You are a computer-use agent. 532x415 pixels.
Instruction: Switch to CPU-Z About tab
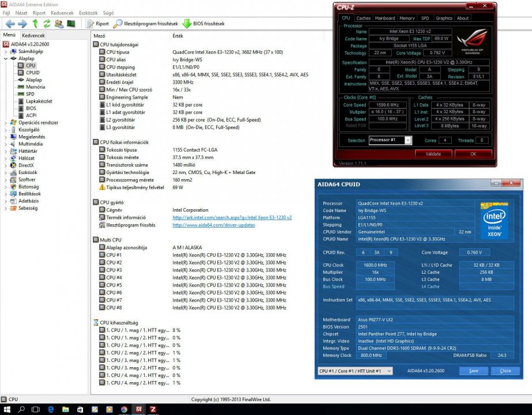coord(462,18)
